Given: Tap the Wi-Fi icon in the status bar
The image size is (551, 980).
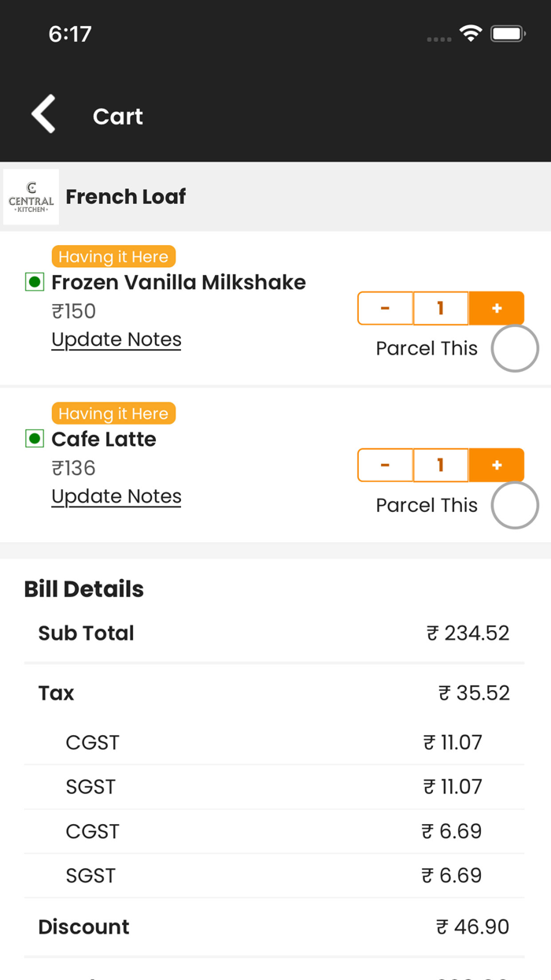Looking at the screenshot, I should click(x=470, y=33).
